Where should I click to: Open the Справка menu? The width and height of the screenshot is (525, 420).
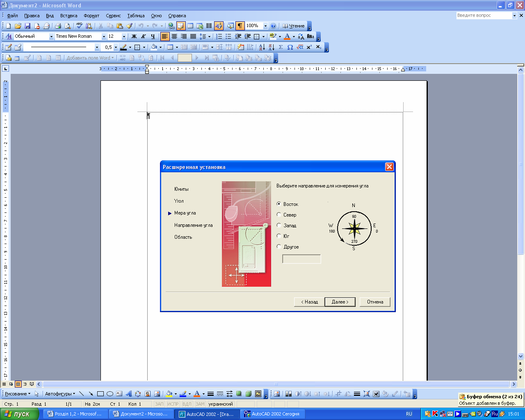pyautogui.click(x=177, y=16)
